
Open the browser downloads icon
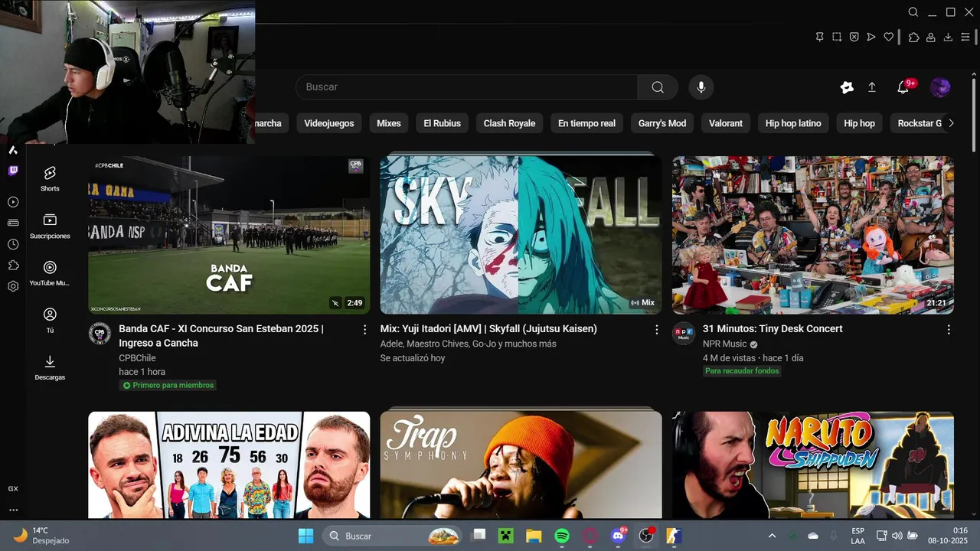coord(948,37)
